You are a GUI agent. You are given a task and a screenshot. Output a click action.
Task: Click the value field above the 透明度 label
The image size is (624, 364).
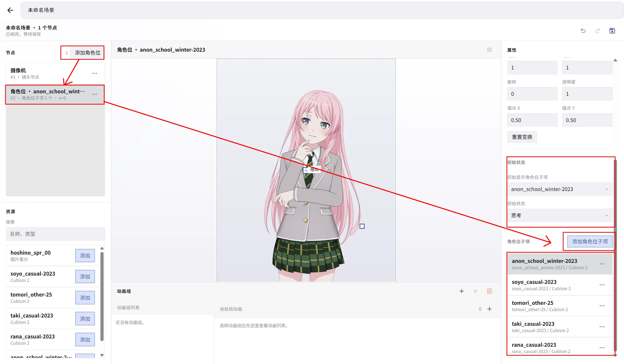(587, 67)
